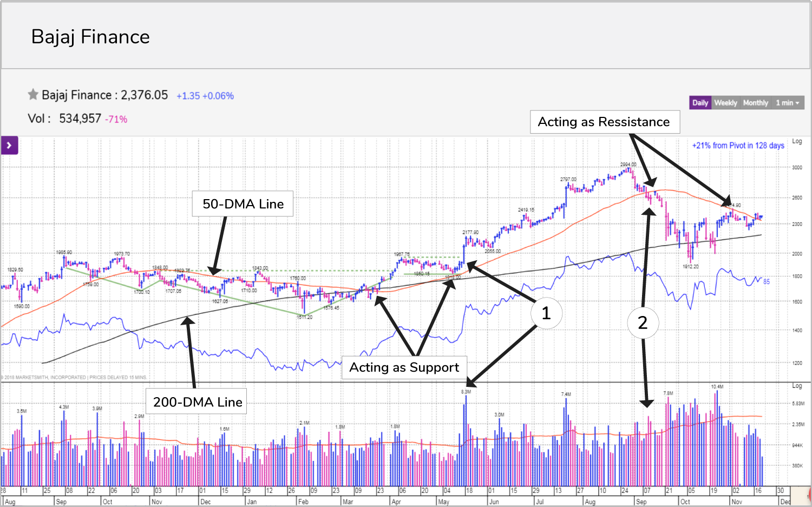Select the 50-DMA Line label
The height and width of the screenshot is (507, 812).
click(243, 204)
